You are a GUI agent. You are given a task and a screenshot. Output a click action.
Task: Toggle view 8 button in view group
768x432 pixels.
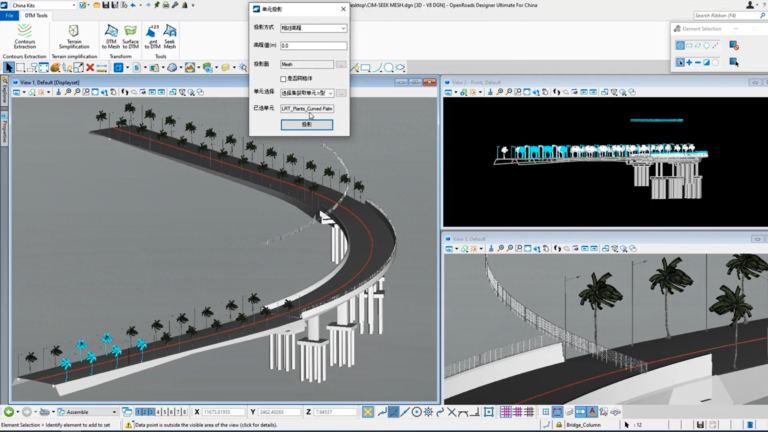184,412
